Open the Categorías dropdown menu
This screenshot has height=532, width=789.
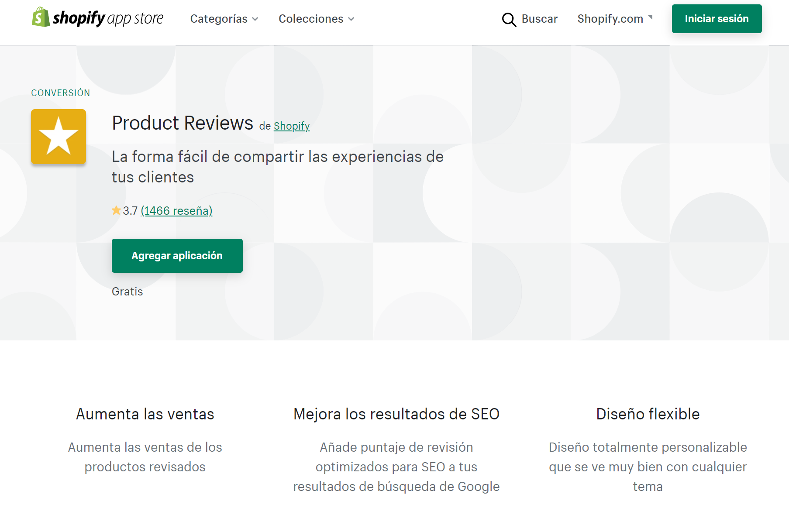(224, 19)
